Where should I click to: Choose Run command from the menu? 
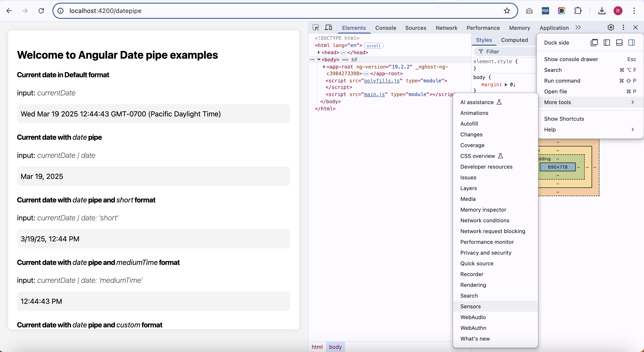[590, 81]
